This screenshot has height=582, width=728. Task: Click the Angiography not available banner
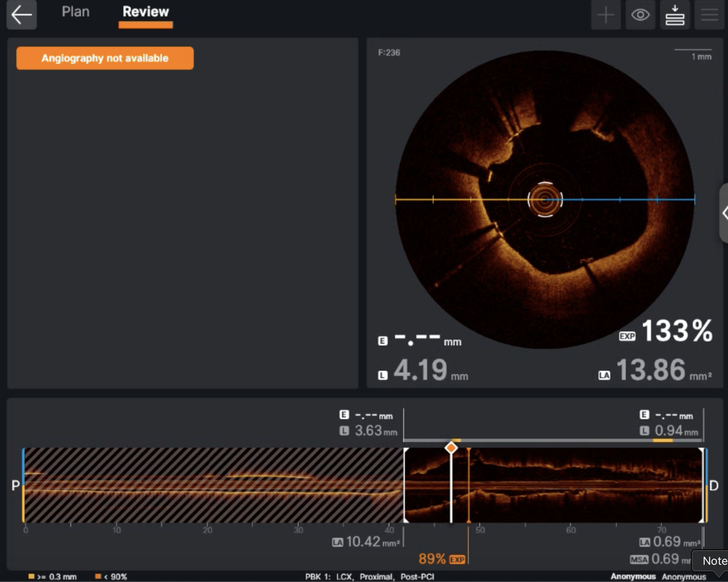[105, 58]
